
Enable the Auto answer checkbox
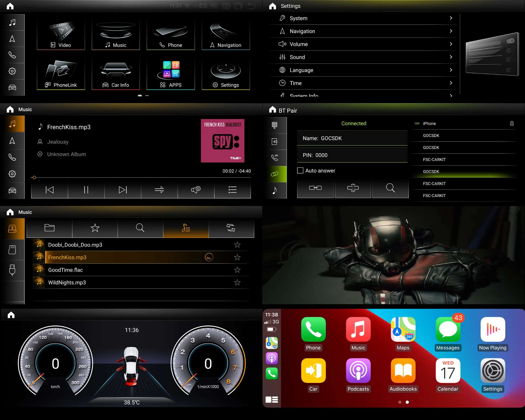[x=300, y=171]
